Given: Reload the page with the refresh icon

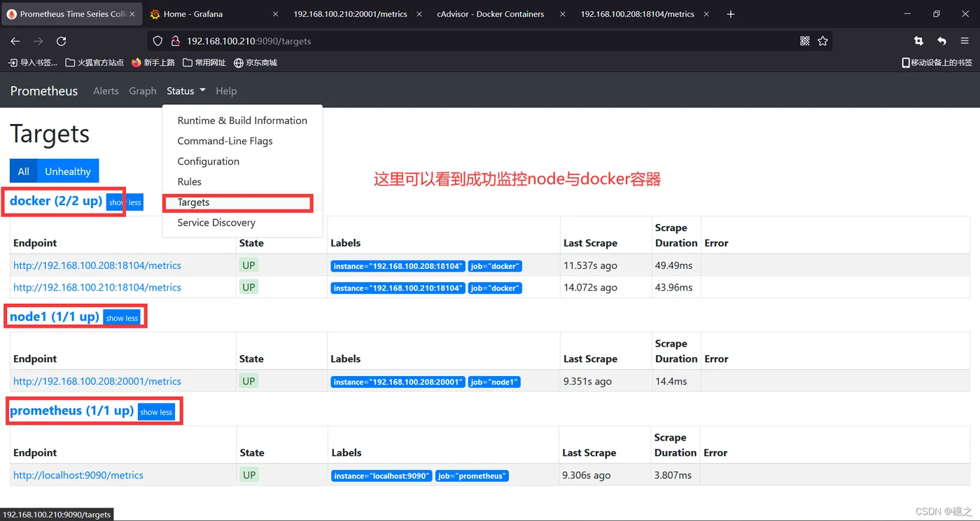Looking at the screenshot, I should tap(61, 41).
